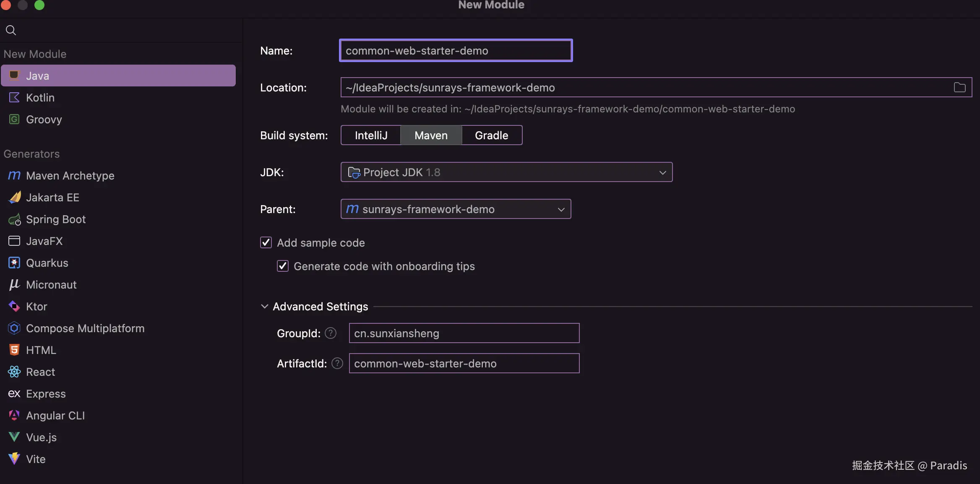Select the Groovy module type

click(44, 120)
